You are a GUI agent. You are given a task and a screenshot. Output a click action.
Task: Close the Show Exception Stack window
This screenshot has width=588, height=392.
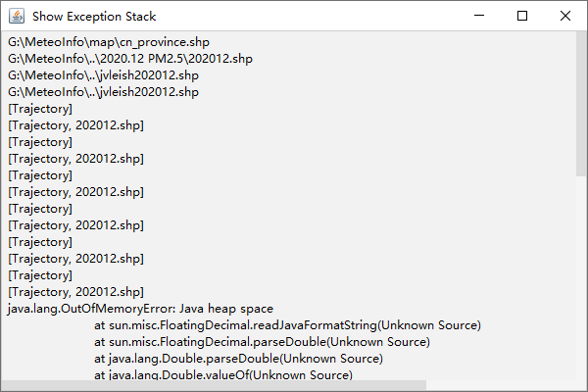565,16
